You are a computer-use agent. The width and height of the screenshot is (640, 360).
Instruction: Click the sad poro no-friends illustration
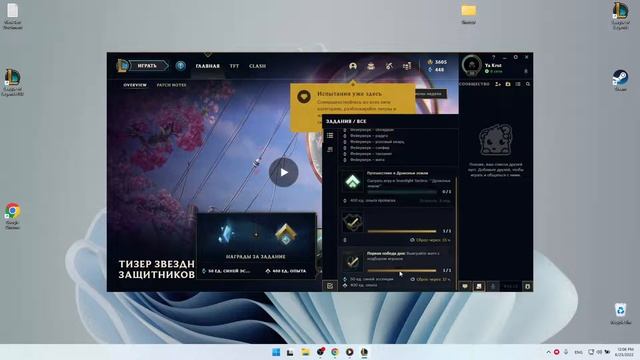(x=495, y=140)
